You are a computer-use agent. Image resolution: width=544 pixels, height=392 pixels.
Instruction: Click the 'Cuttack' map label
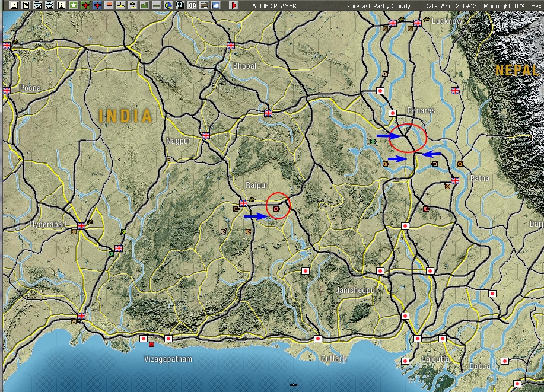[334, 358]
